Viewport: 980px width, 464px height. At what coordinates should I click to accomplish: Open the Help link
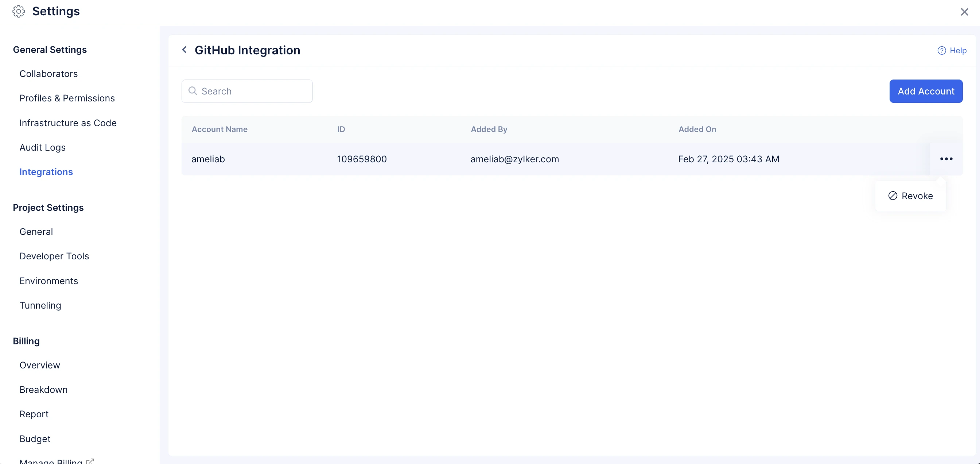coord(952,51)
